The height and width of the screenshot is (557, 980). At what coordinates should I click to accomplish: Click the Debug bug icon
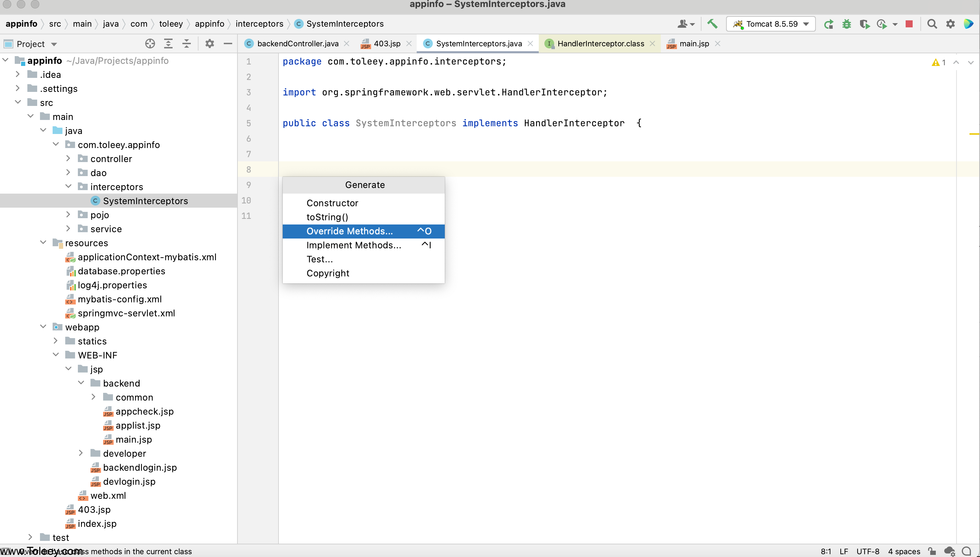point(846,24)
